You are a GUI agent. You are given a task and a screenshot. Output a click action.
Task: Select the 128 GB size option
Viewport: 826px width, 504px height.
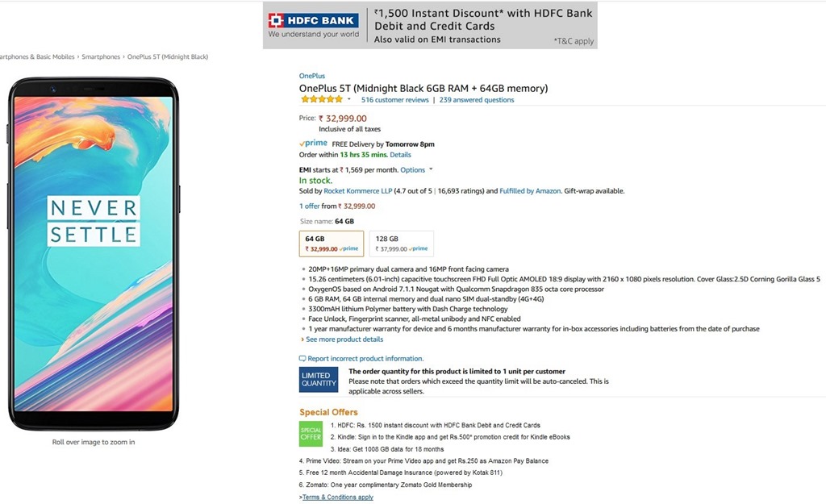point(401,244)
